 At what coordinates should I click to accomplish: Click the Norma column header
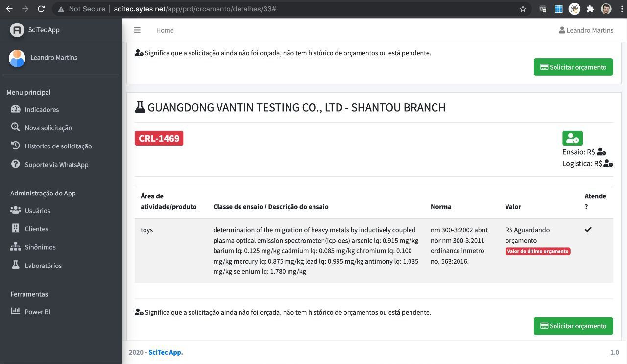coord(441,207)
